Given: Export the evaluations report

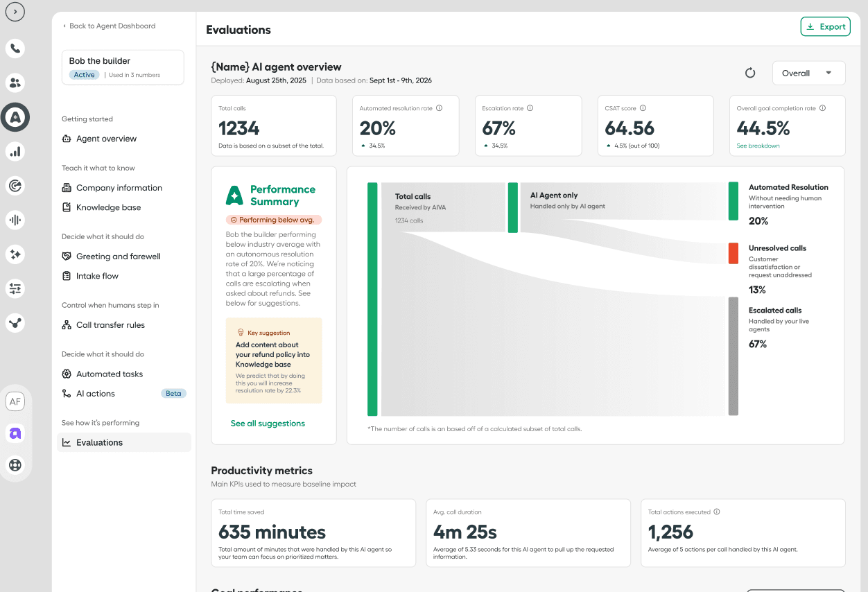Looking at the screenshot, I should click(x=825, y=26).
